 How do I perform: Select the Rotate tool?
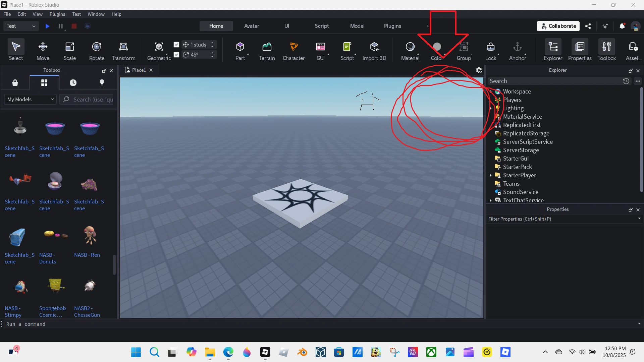point(97,50)
